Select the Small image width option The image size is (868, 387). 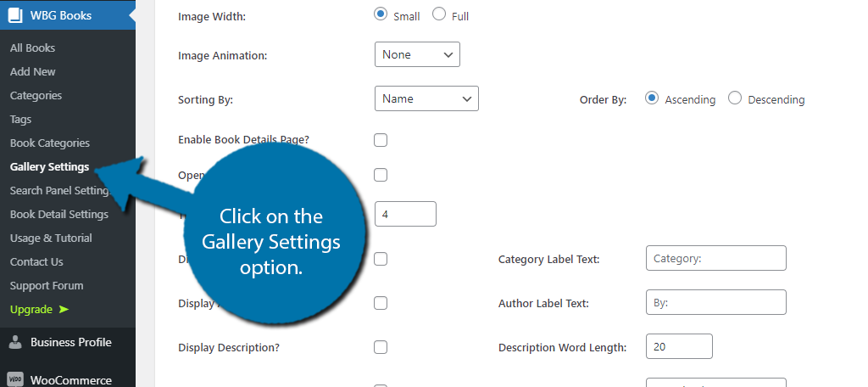point(381,14)
